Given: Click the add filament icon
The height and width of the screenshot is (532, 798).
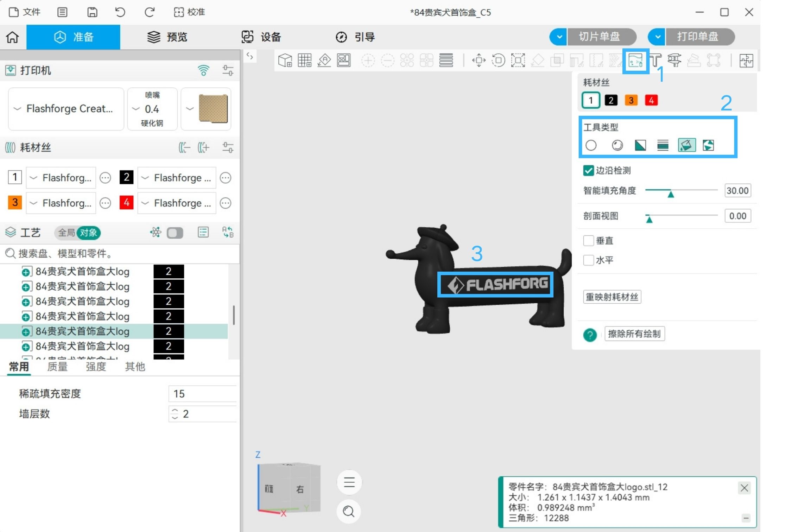Looking at the screenshot, I should pyautogui.click(x=203, y=147).
